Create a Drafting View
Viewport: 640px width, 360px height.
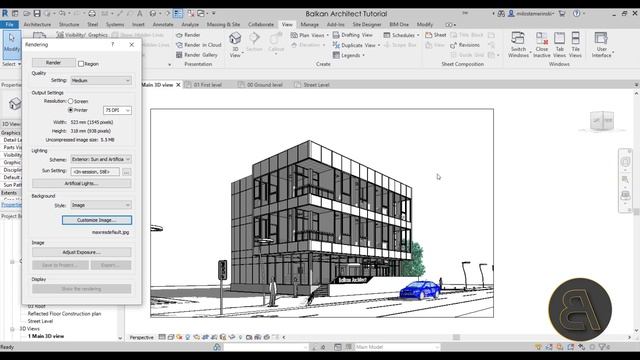coord(353,35)
